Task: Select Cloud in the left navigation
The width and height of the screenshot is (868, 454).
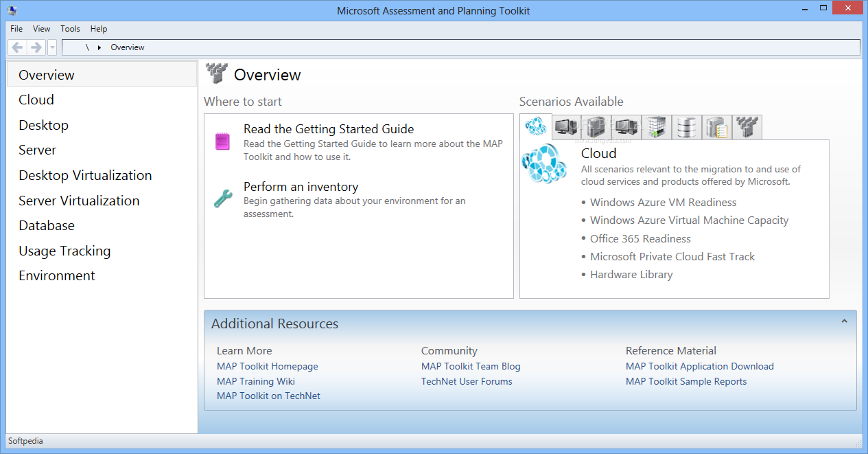Action: (102, 100)
